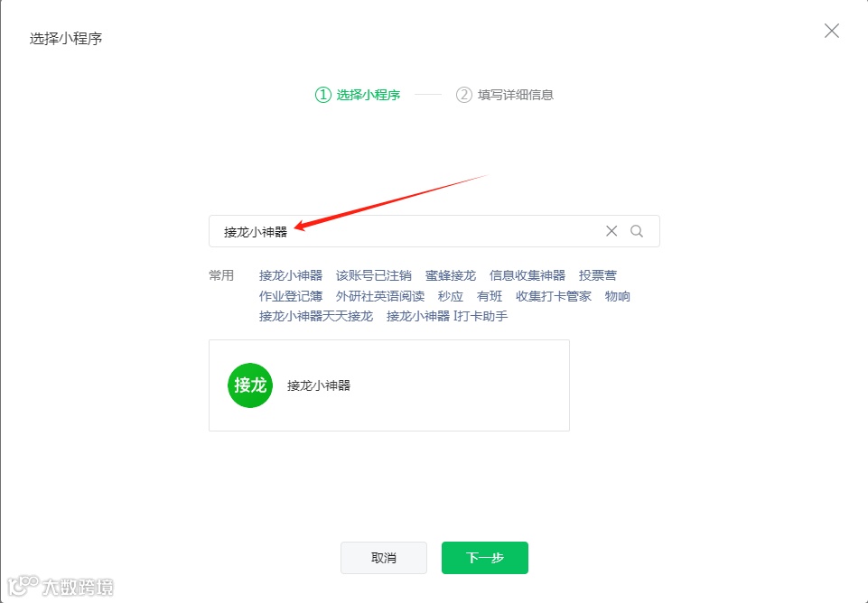868x603 pixels.
Task: Close the 选择小程序 dialog
Action: tap(832, 31)
